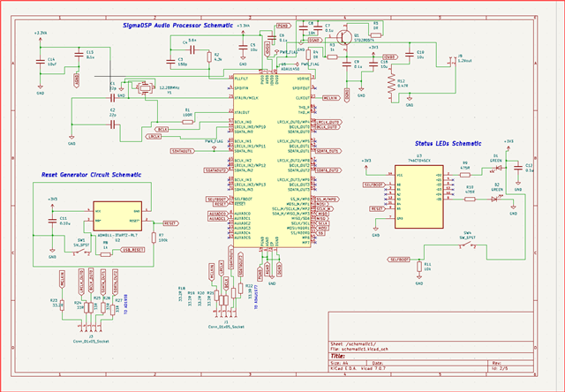The width and height of the screenshot is (565, 392).
Task: Click the 'TO AD1938' note text
Action: pyautogui.click(x=125, y=305)
